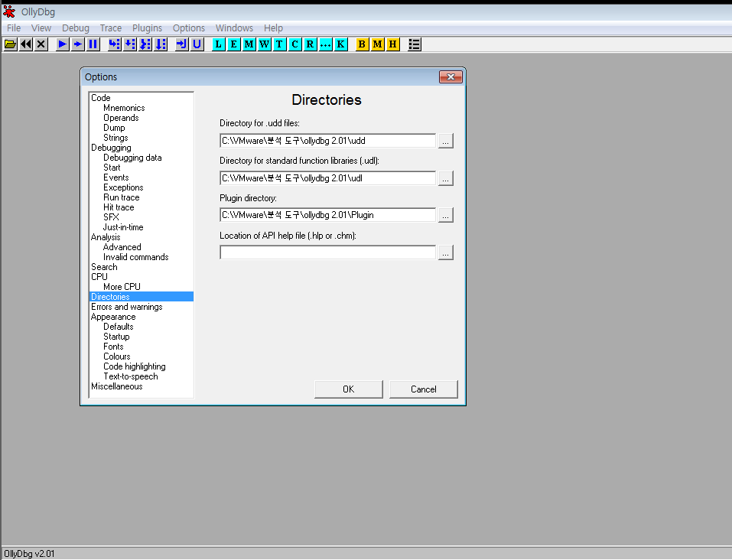Screen dimensions: 732x560
Task: Select Events in the options tree
Action: click(x=115, y=177)
